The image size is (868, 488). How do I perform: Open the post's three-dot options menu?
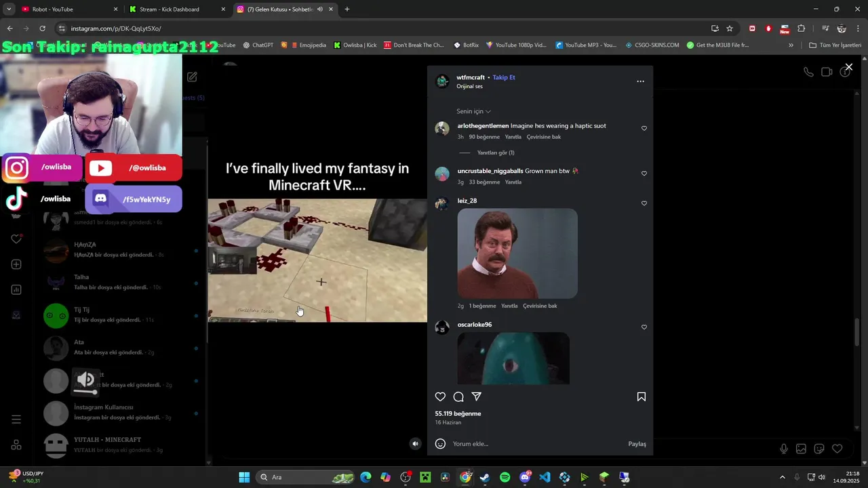point(640,81)
